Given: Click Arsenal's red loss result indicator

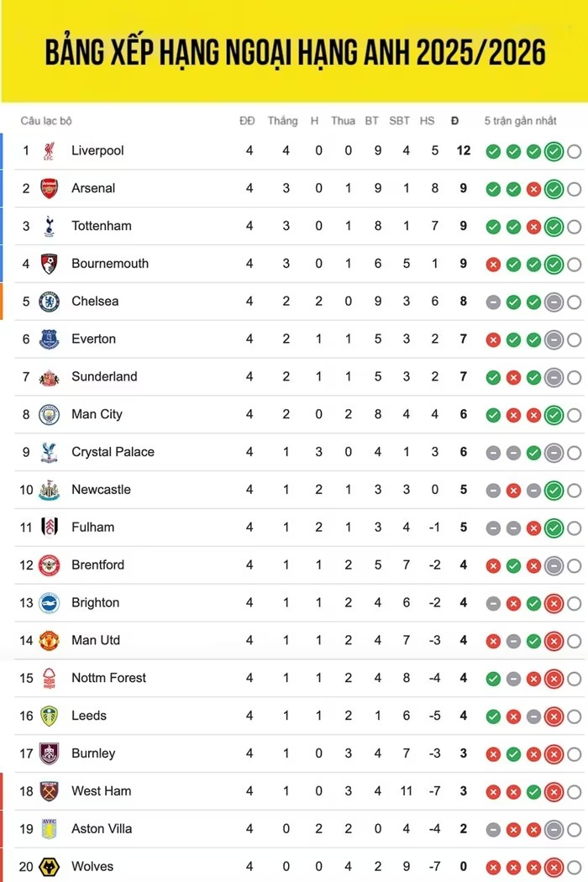Looking at the screenshot, I should (x=533, y=190).
